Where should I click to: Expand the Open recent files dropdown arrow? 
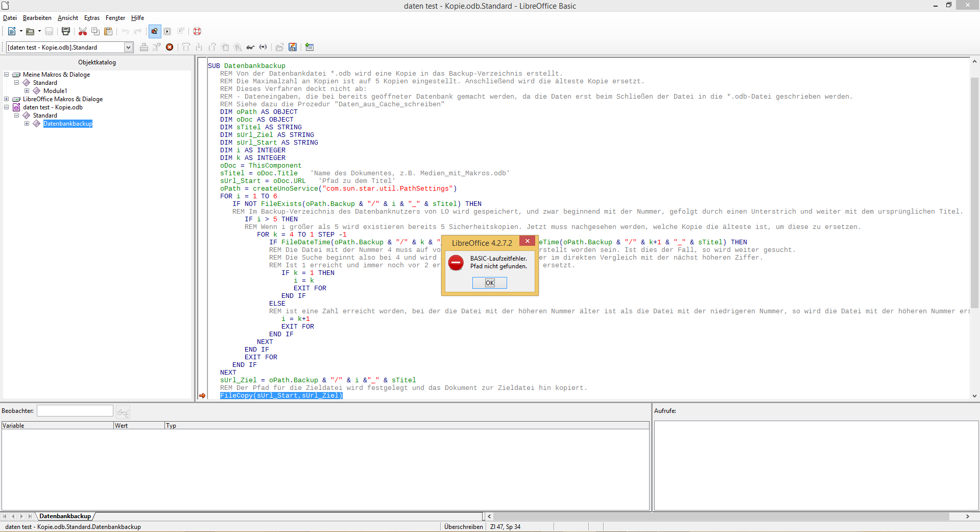coord(39,31)
